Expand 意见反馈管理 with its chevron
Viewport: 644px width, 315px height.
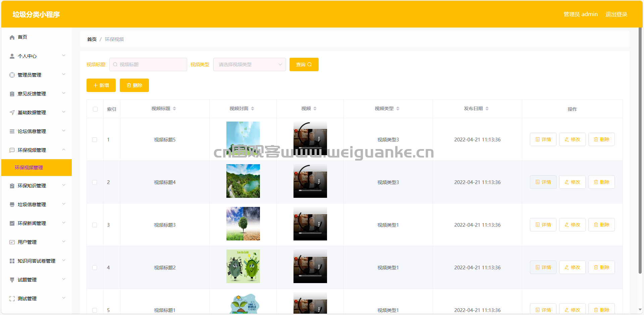64,93
